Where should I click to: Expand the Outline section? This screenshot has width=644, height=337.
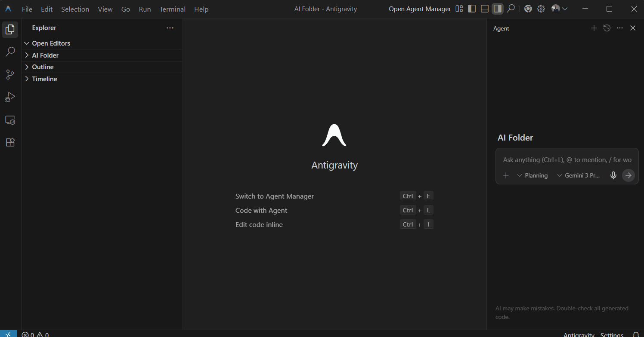click(x=102, y=67)
